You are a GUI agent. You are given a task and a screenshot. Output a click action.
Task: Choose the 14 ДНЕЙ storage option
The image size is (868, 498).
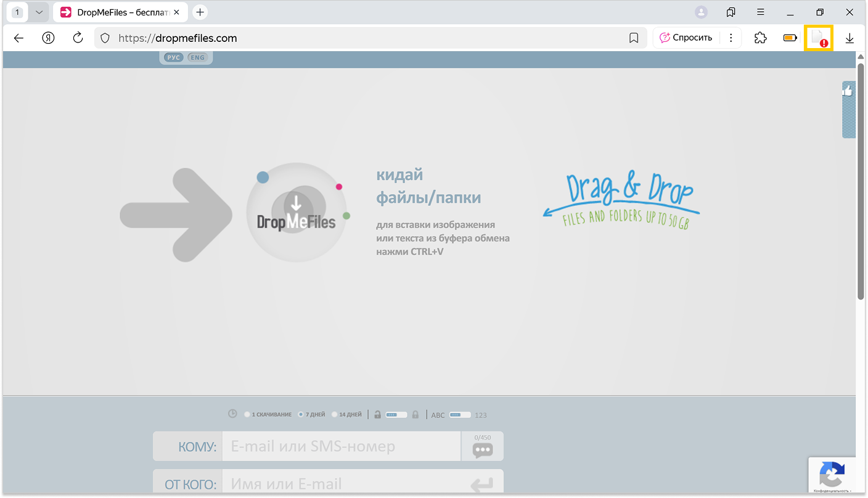(335, 415)
